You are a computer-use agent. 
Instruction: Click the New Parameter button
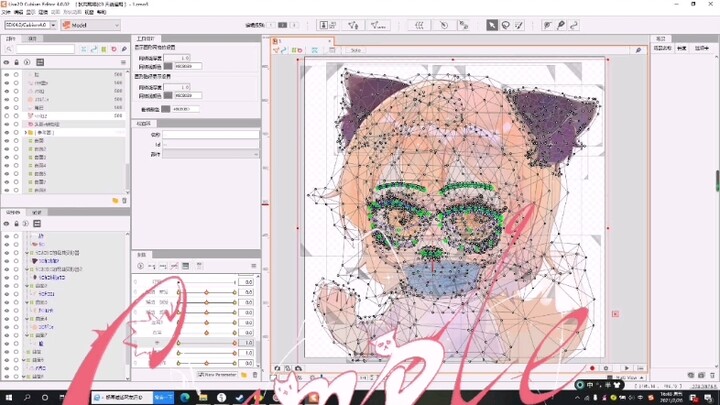click(218, 374)
